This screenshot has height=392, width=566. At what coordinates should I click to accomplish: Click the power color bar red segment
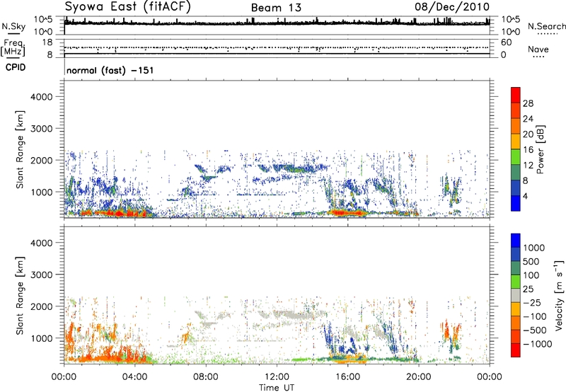[516, 96]
